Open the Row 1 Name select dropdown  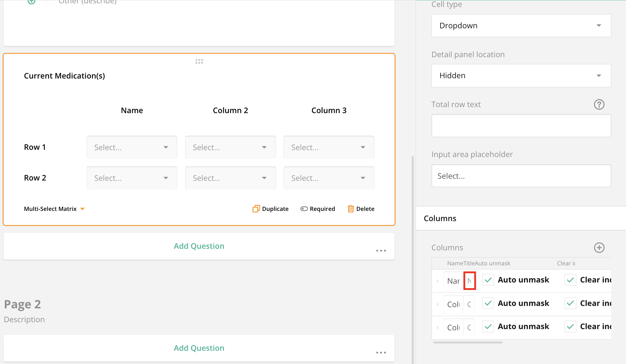(132, 147)
